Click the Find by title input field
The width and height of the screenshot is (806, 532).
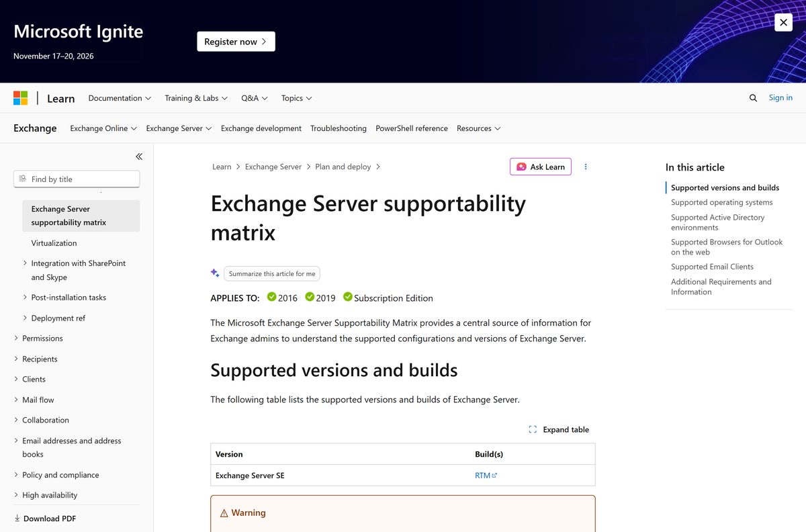click(77, 179)
